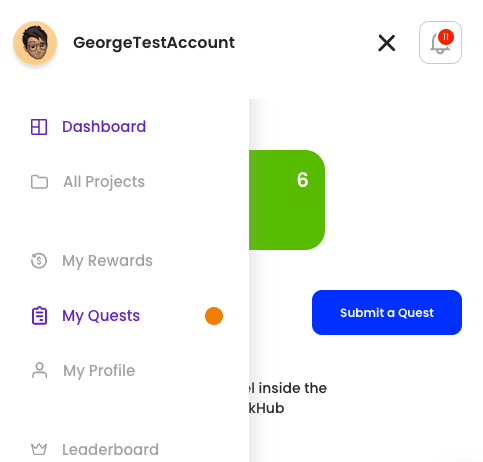View the Leaderboard page
Image resolution: width=483 pixels, height=462 pixels.
click(110, 449)
